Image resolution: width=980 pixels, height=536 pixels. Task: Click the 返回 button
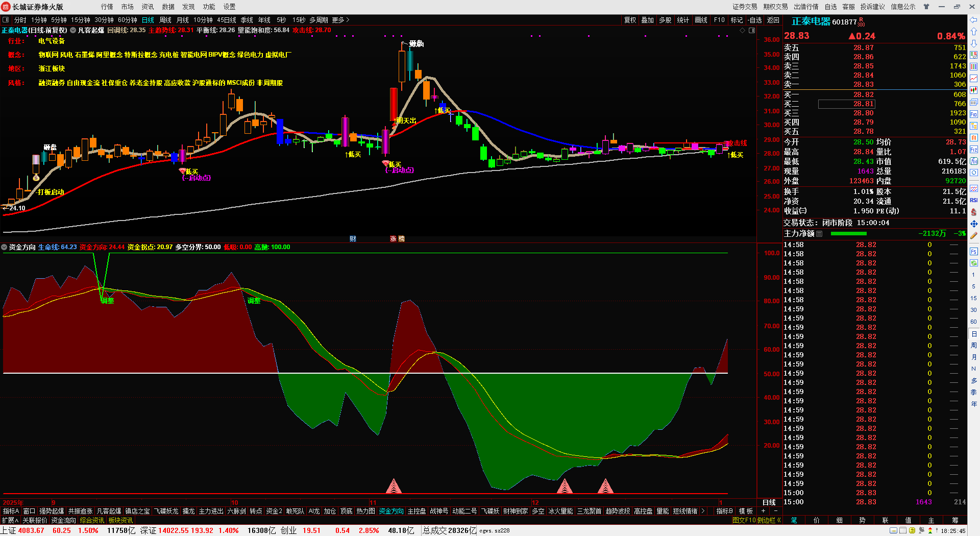[773, 20]
